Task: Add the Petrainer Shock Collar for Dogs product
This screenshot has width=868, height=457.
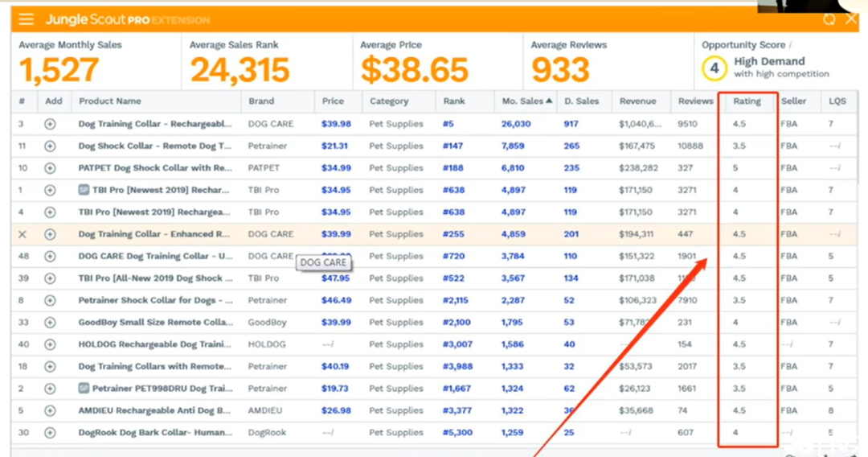Action: click(50, 301)
